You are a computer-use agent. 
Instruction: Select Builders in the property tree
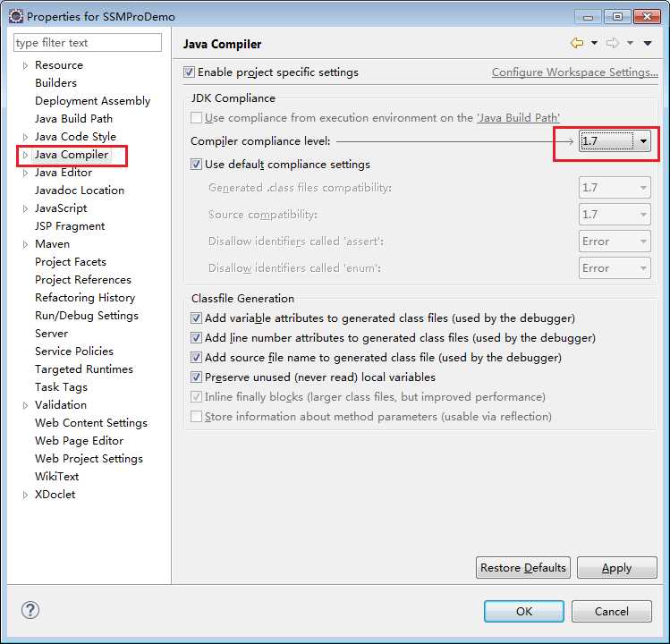point(56,83)
